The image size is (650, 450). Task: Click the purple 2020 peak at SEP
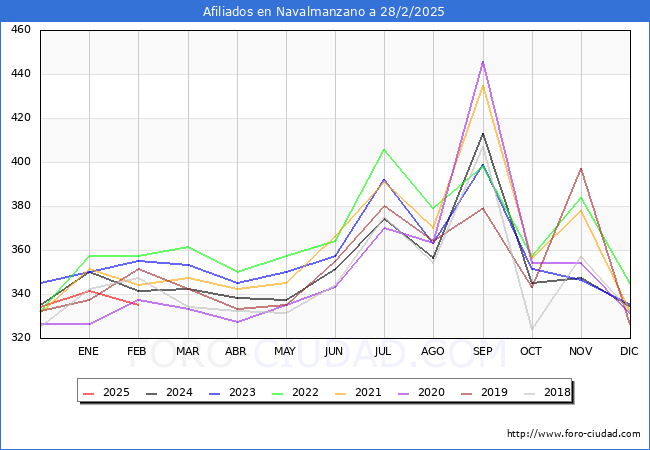(483, 62)
